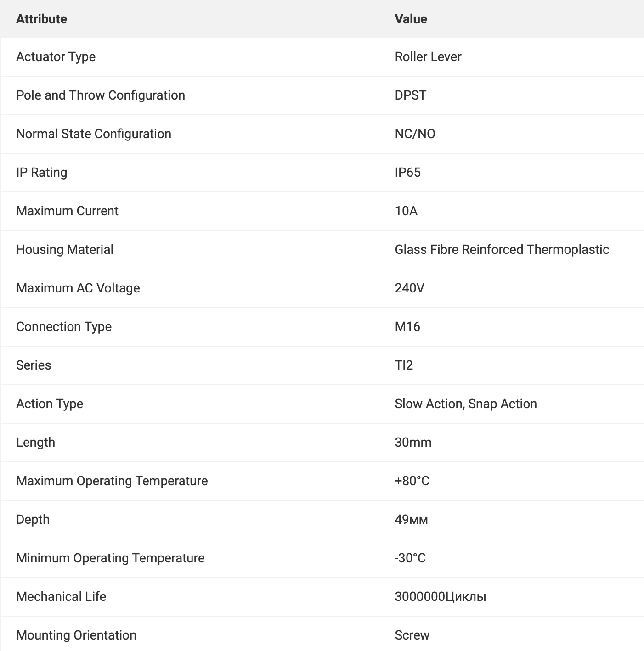Click the 30mm length value
The image size is (644, 651).
pyautogui.click(x=413, y=442)
